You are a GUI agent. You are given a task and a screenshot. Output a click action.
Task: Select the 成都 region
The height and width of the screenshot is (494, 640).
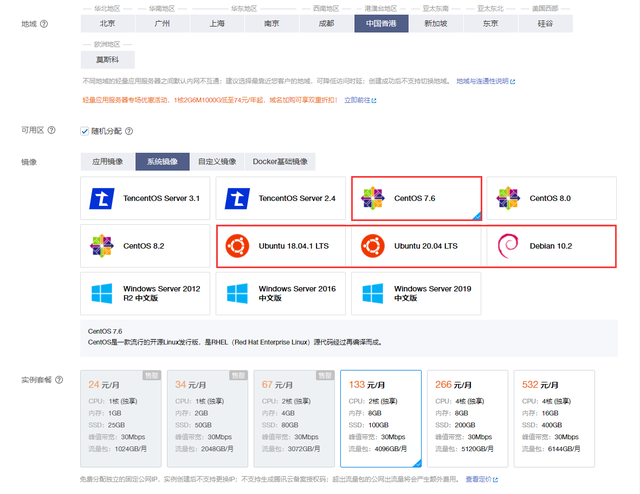tap(327, 24)
